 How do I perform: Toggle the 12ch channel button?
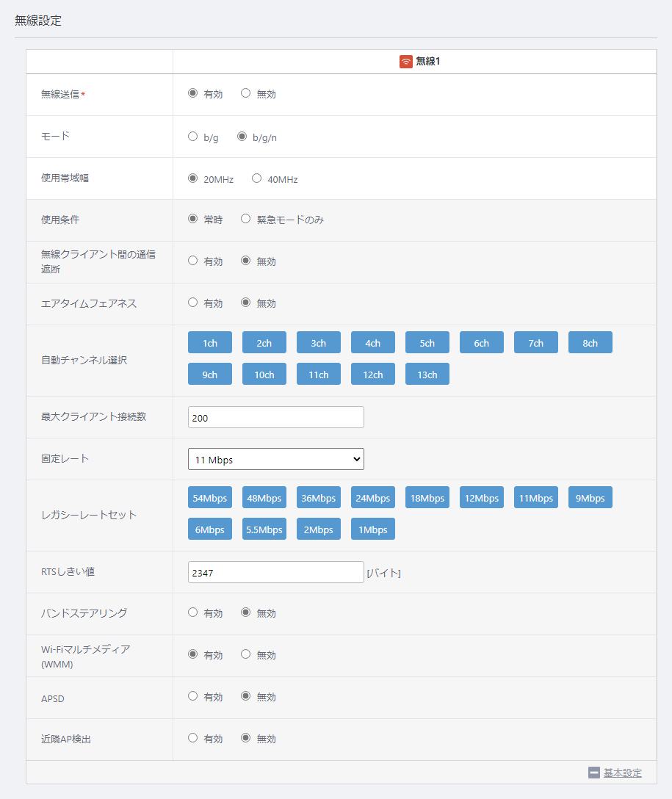pos(373,374)
